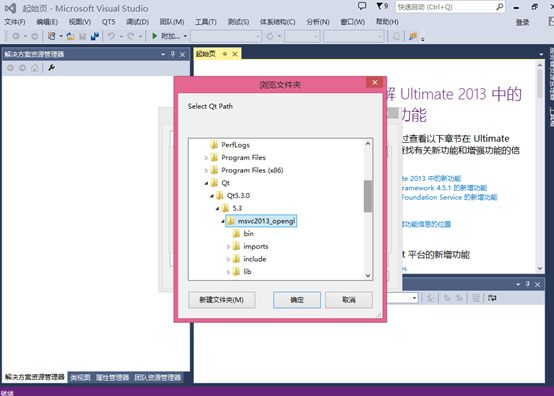Click the folder tree scroll down arrow

368,276
